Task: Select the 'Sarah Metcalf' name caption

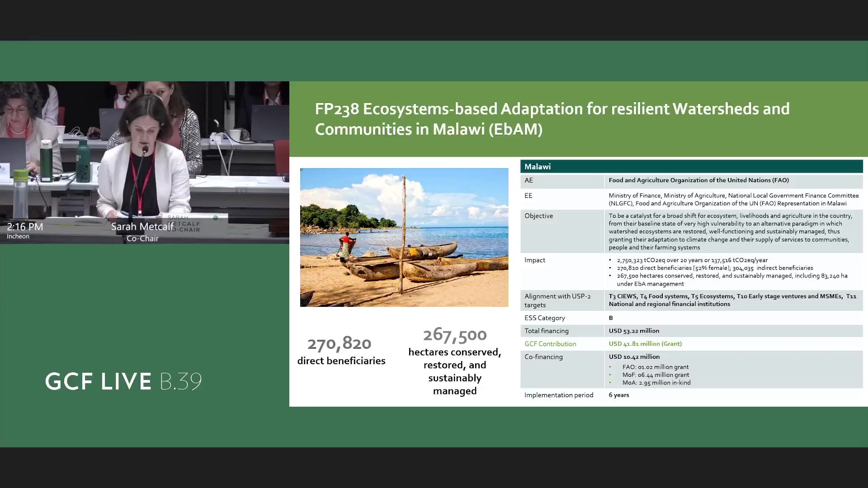Action: (142, 226)
